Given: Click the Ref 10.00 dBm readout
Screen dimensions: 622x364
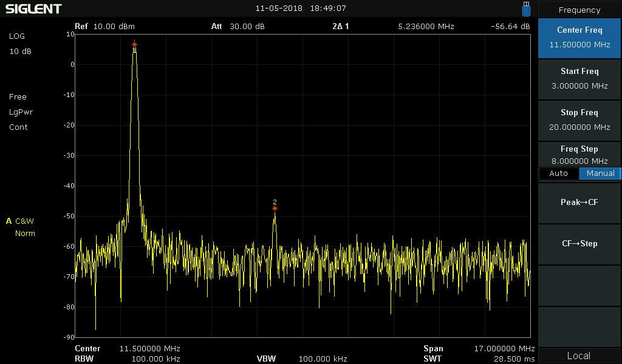Looking at the screenshot, I should pyautogui.click(x=104, y=27).
